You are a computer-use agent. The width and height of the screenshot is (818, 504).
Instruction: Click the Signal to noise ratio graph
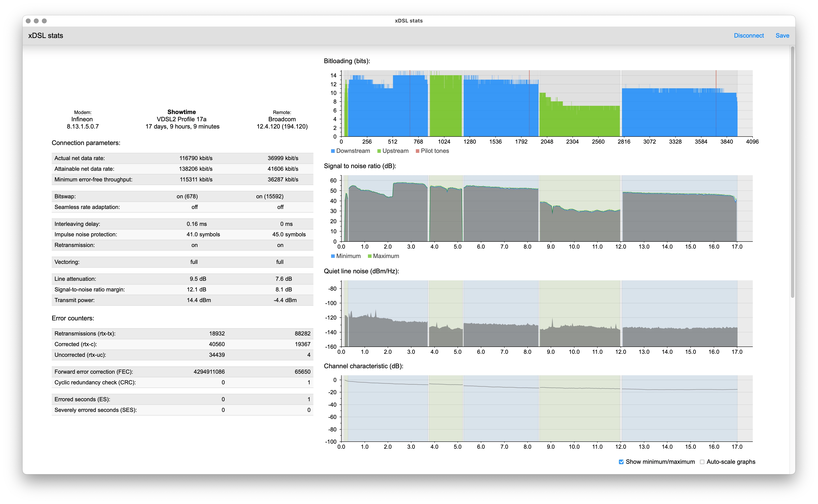(546, 208)
